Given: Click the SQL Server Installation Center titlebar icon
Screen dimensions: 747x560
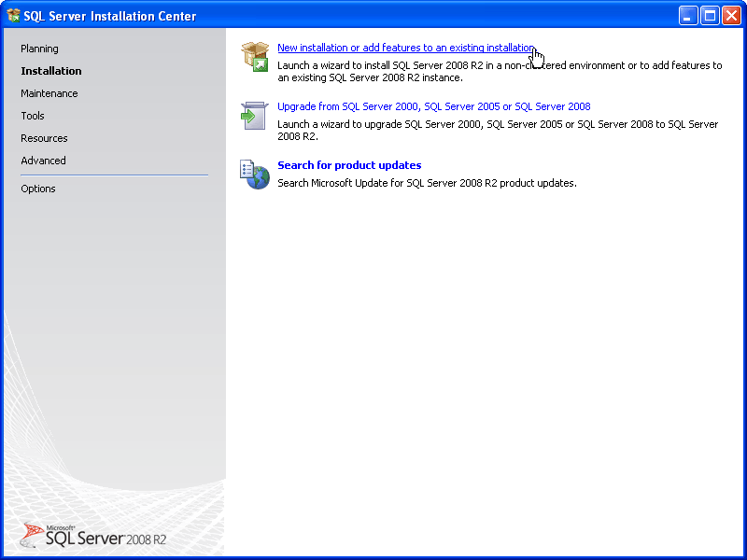Looking at the screenshot, I should 13,15.
